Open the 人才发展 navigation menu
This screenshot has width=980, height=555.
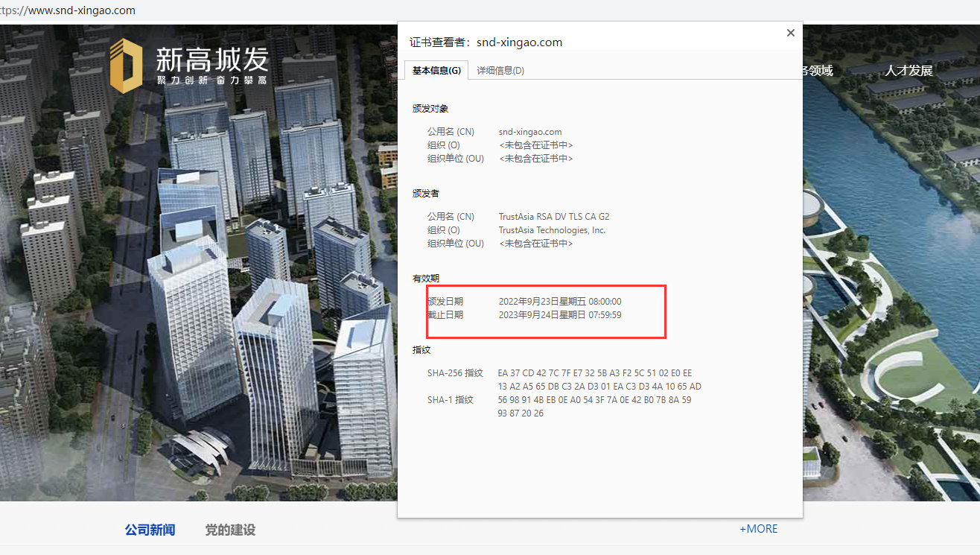(909, 71)
